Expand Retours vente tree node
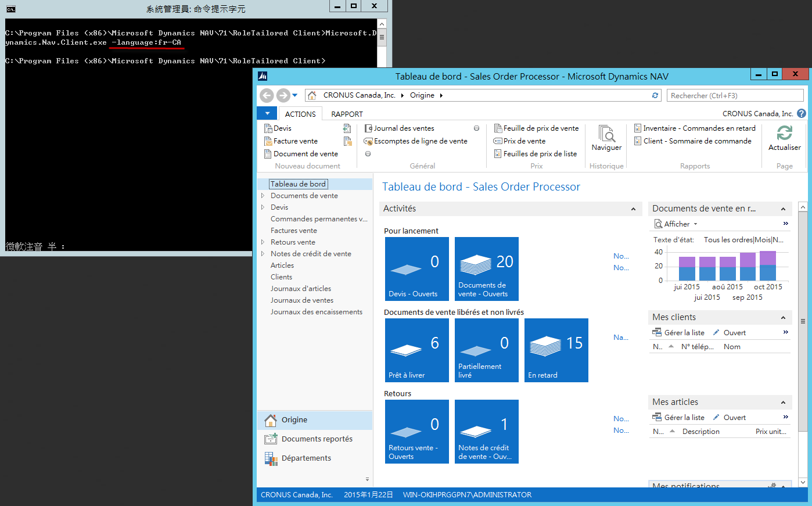The image size is (812, 506). (263, 242)
